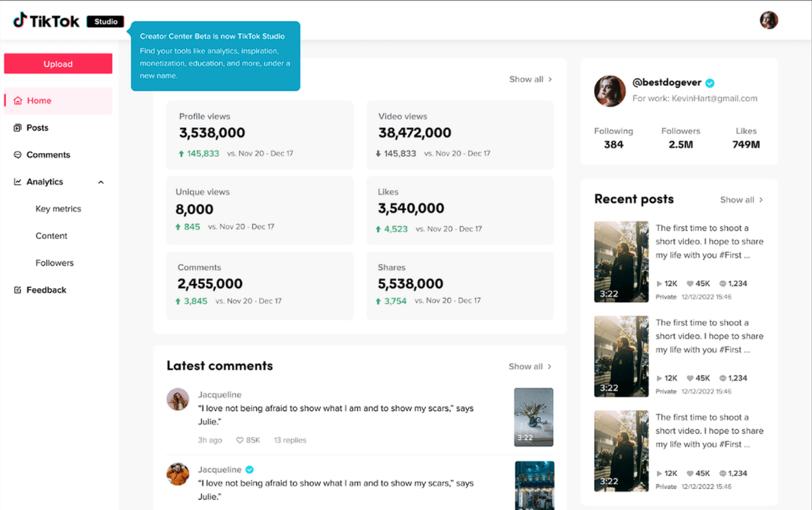The image size is (812, 510).
Task: Open the Shares 5,538,000 metric card
Action: pyautogui.click(x=460, y=286)
